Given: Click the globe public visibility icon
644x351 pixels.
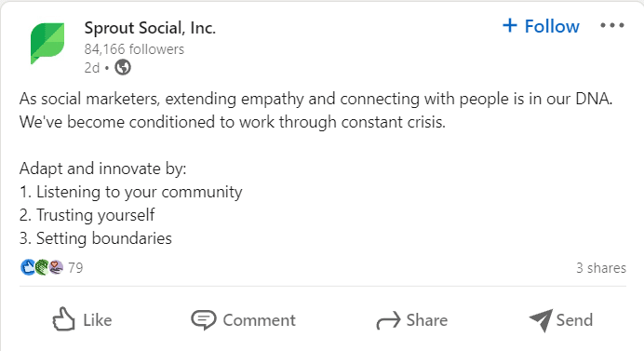Looking at the screenshot, I should [123, 67].
